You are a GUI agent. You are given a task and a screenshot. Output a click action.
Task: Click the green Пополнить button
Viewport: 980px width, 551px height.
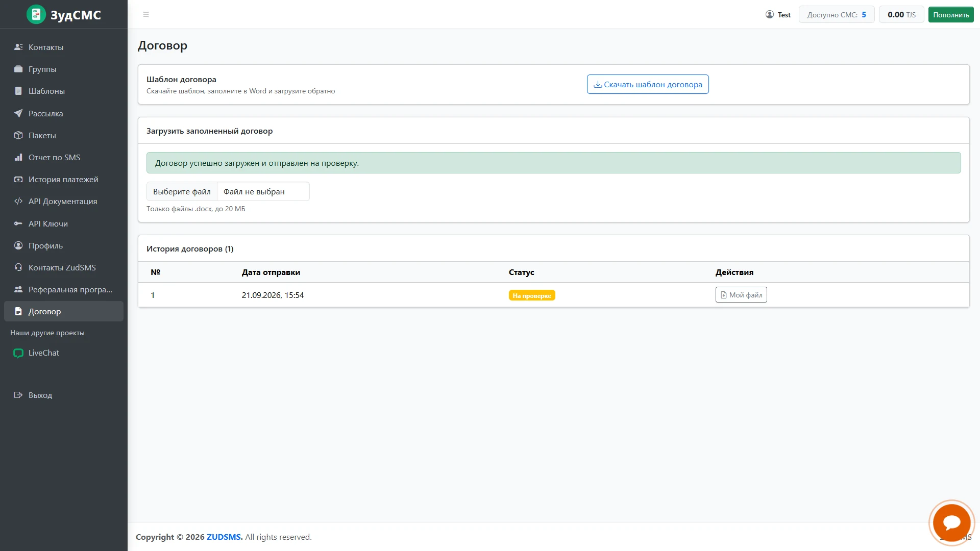pyautogui.click(x=951, y=14)
